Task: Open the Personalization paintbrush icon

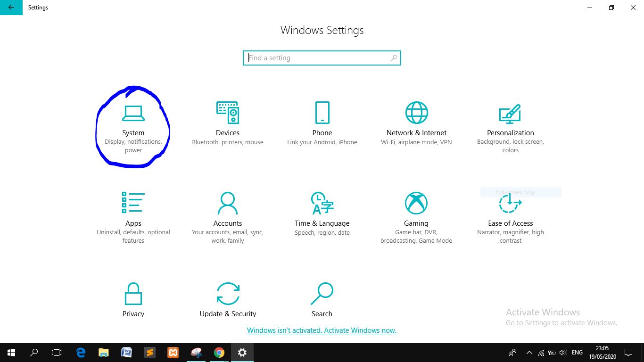Action: pyautogui.click(x=510, y=113)
